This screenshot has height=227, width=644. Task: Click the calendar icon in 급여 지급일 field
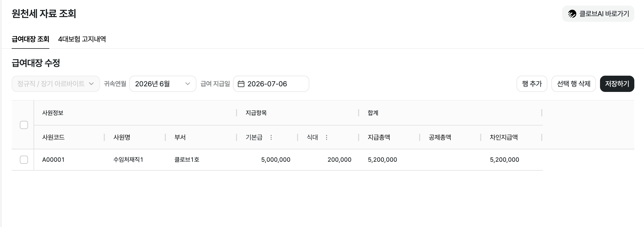click(241, 84)
